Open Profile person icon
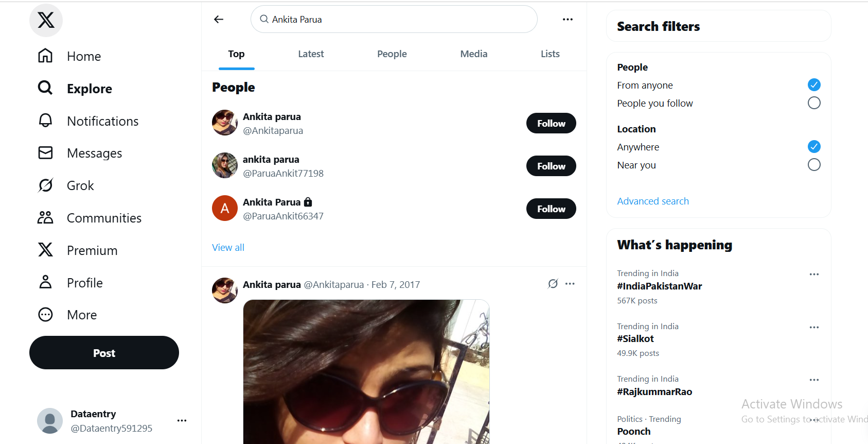This screenshot has width=868, height=444. click(x=45, y=282)
